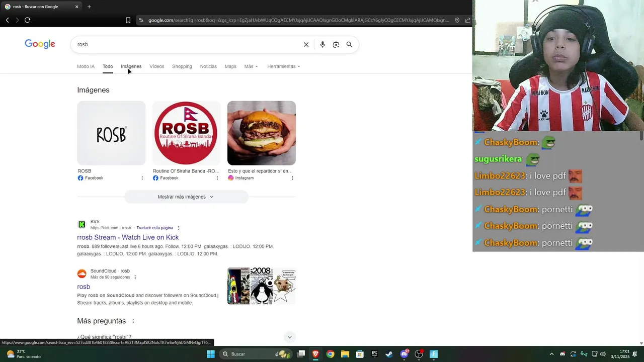Click the browser address bar URL
The image size is (644, 362).
pos(298,20)
